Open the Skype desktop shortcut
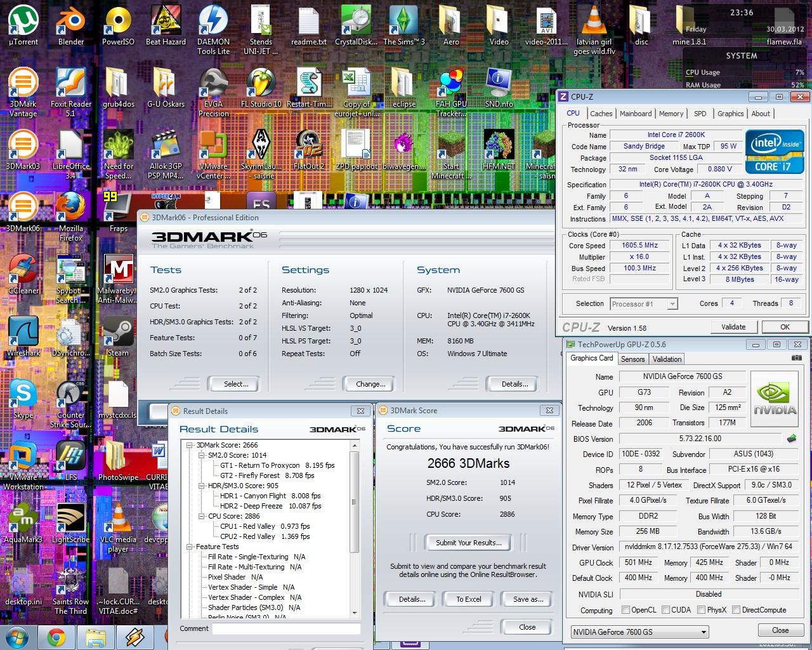This screenshot has width=812, height=650. coord(23,399)
